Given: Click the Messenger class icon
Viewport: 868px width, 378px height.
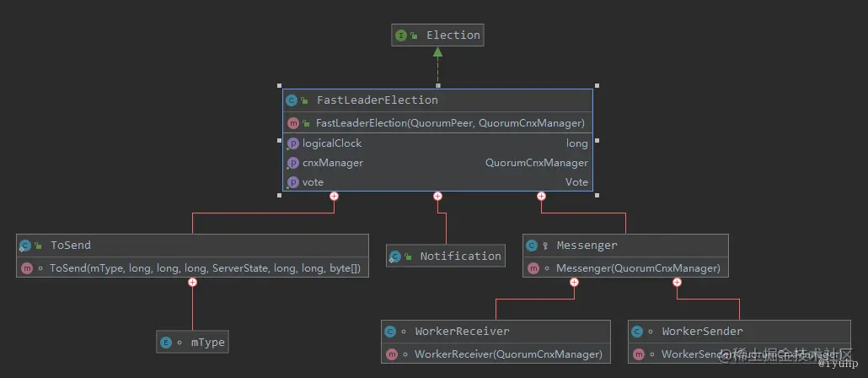Looking at the screenshot, I should tap(532, 246).
